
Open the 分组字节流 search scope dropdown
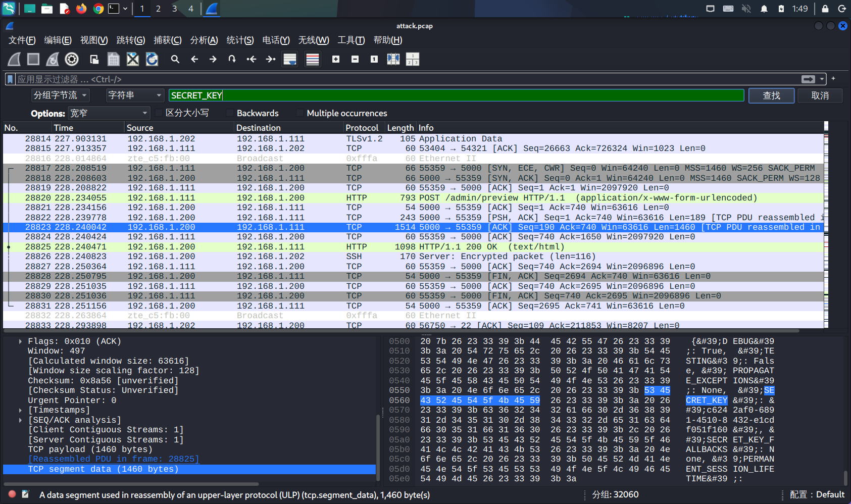pyautogui.click(x=61, y=95)
